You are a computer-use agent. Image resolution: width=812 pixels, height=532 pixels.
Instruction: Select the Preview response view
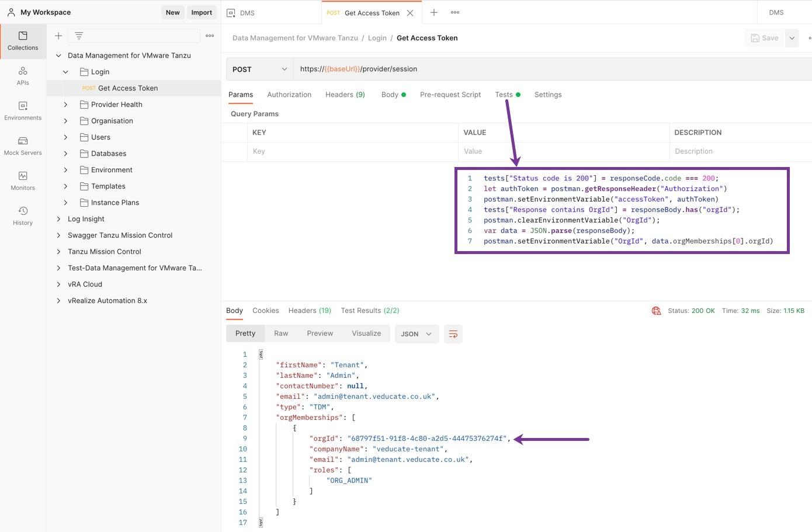tap(320, 333)
